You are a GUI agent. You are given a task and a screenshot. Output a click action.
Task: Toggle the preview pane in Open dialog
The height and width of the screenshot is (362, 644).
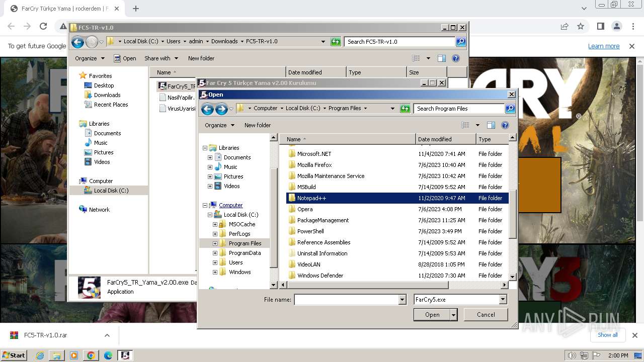point(491,125)
